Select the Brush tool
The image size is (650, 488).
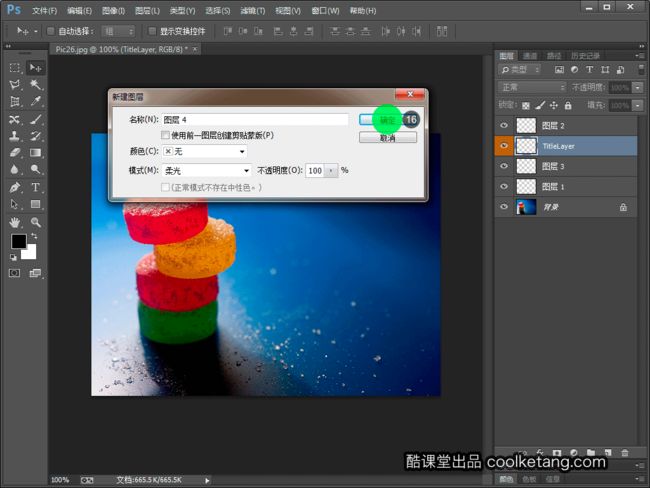point(36,119)
